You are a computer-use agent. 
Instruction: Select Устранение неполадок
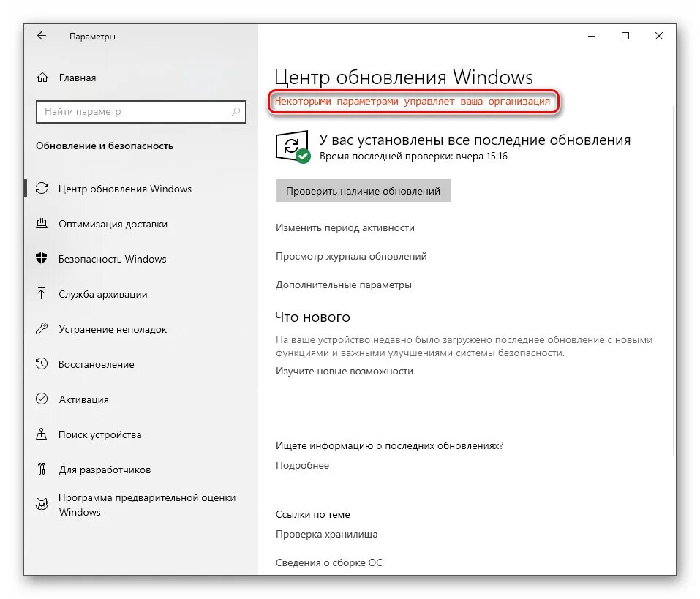(x=113, y=329)
